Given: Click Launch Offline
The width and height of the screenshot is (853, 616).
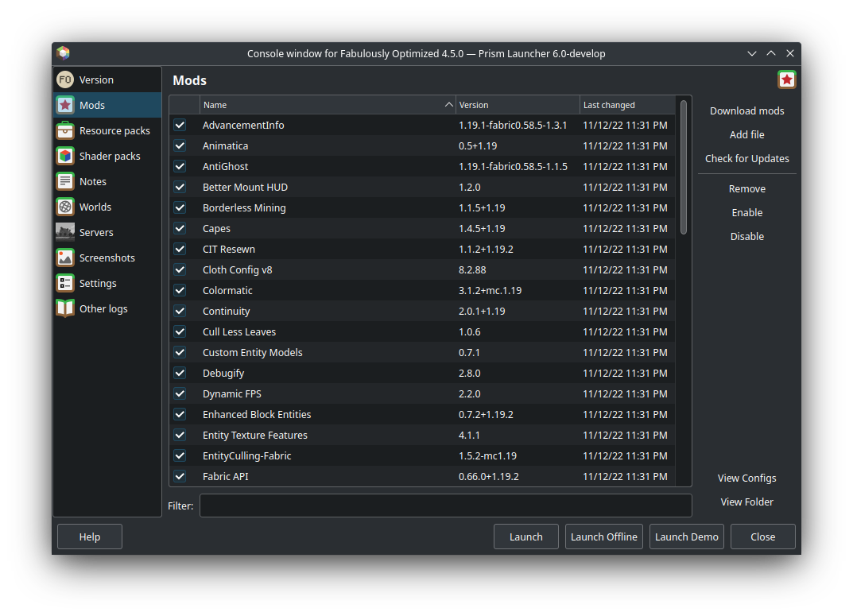Looking at the screenshot, I should point(604,537).
